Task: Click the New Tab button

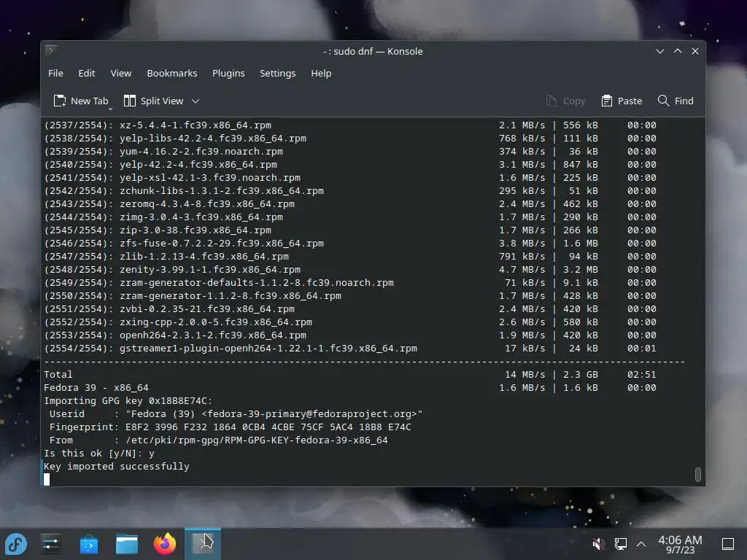Action: pyautogui.click(x=80, y=101)
